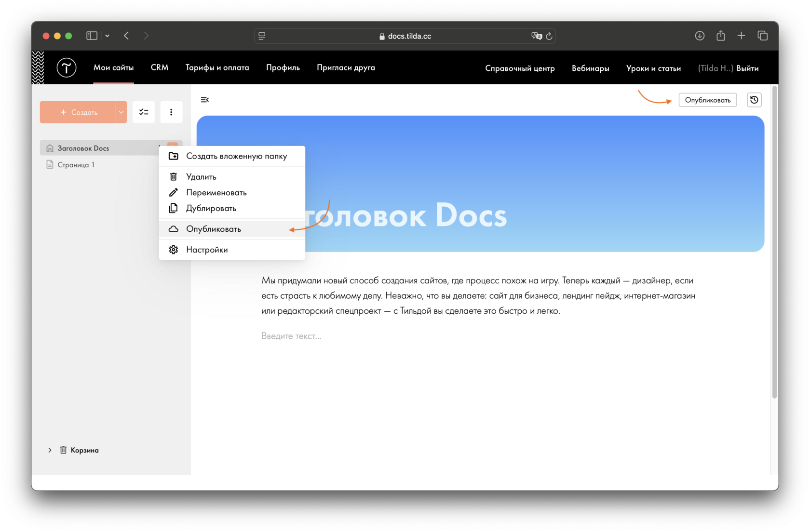Screen dimensions: 810x532
Task: Click the body paragraph starting Мы придумали
Action: pos(478,295)
